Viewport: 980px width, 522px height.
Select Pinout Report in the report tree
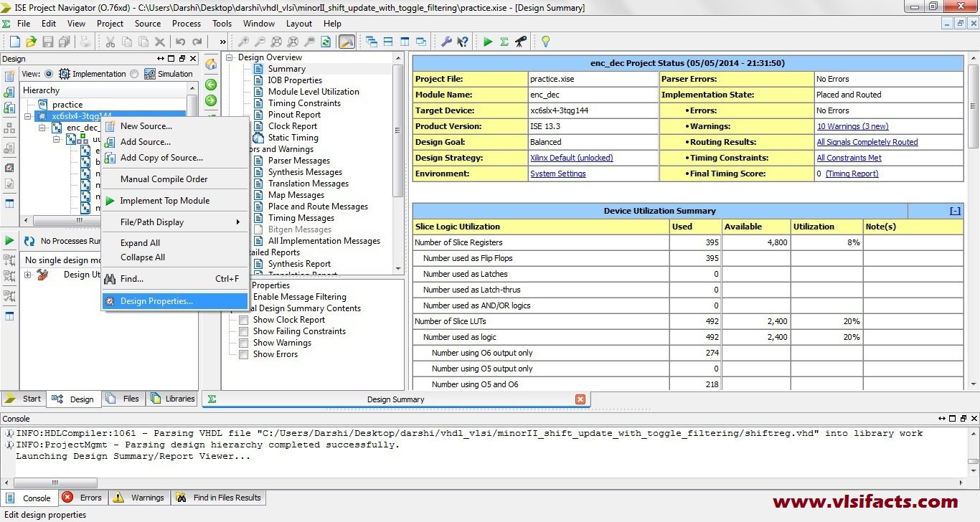294,115
